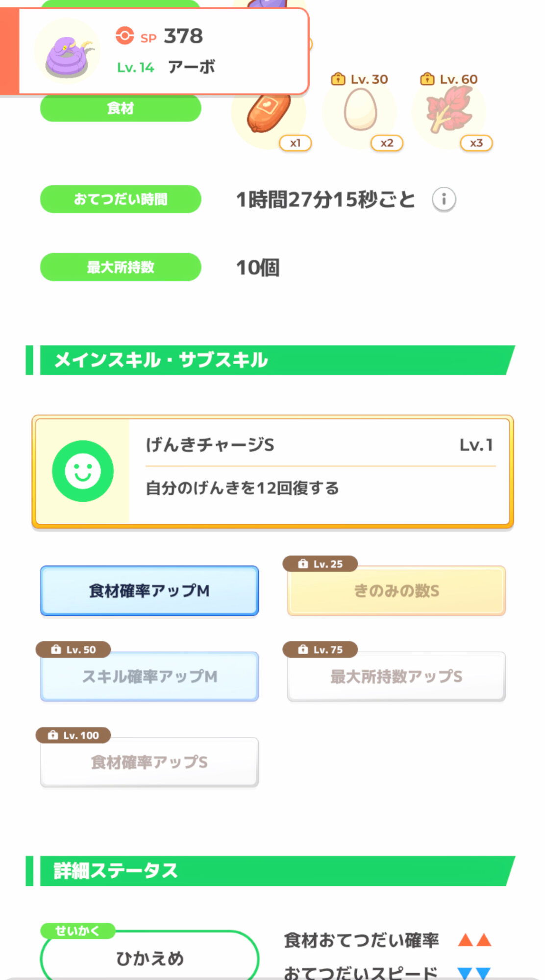This screenshot has height=980, width=545.
Task: Tap the 食材 ingredients label
Action: tap(121, 108)
